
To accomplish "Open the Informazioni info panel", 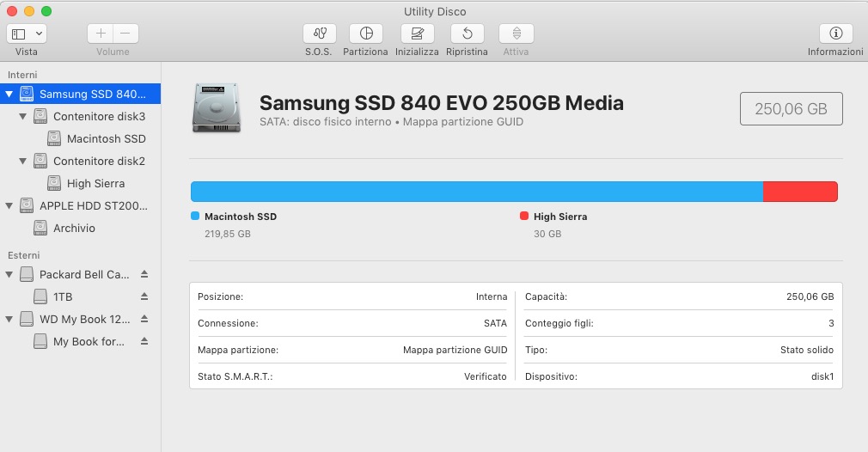I will pos(836,34).
